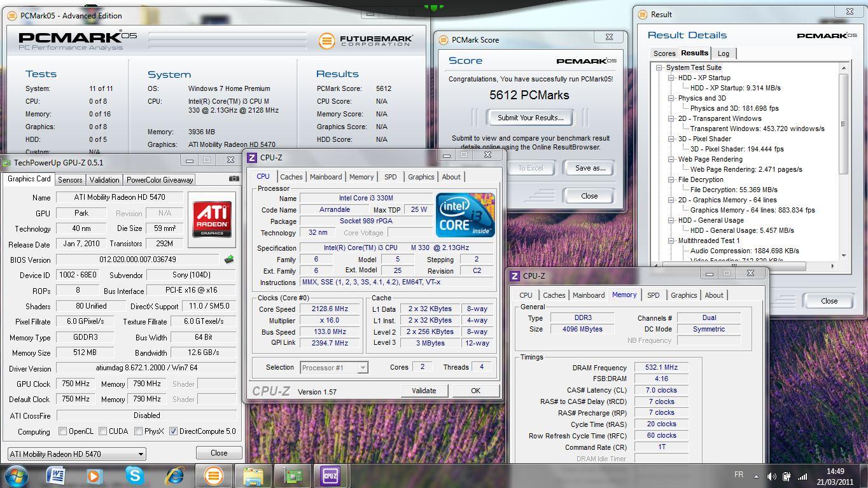Click Close in the PCMark Score dialog
The height and width of the screenshot is (488, 868).
click(589, 196)
